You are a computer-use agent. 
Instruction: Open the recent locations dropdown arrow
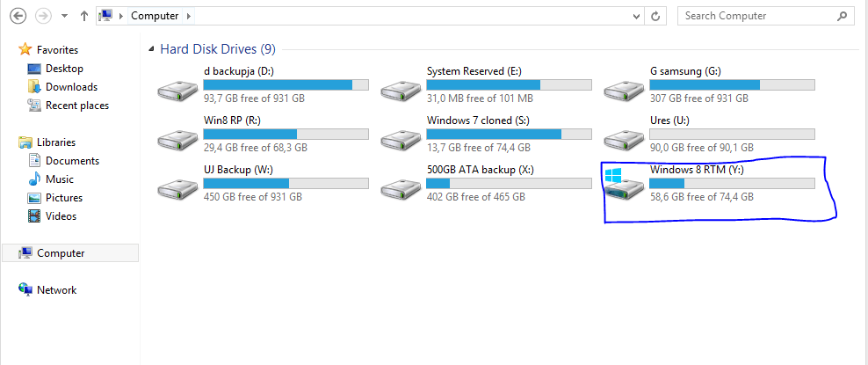pos(65,16)
